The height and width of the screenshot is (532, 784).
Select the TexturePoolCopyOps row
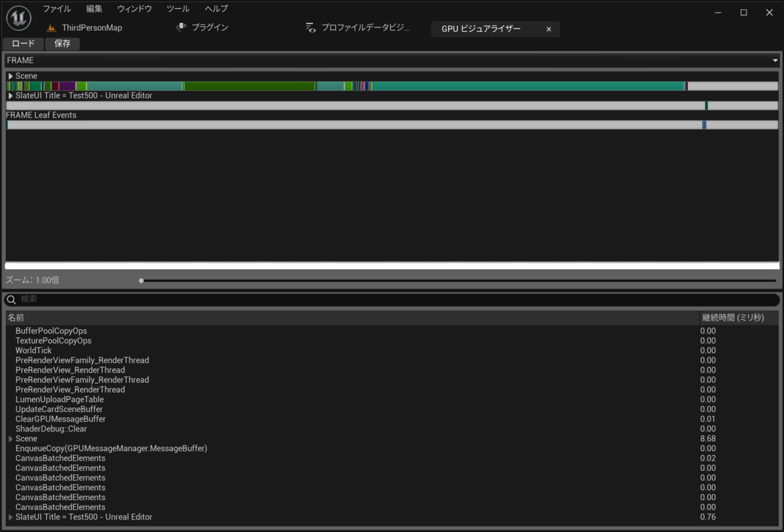click(x=392, y=341)
